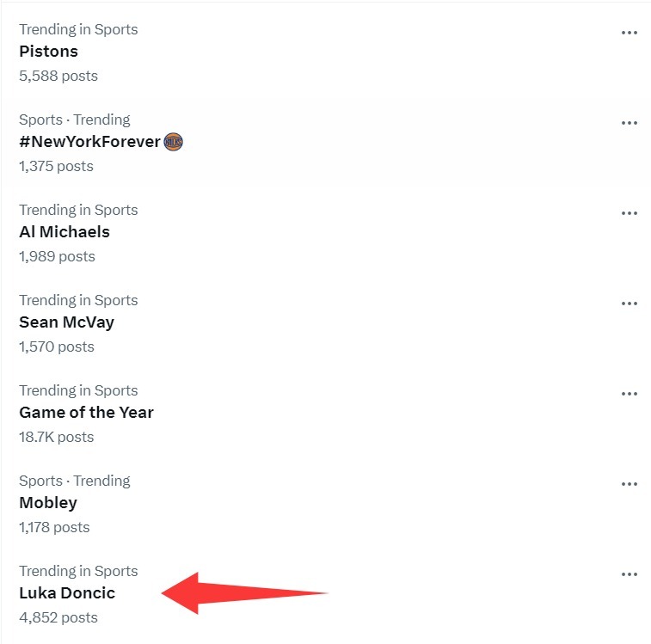This screenshot has height=644, width=651.
Task: Click the 5,588 posts count
Action: tap(58, 76)
